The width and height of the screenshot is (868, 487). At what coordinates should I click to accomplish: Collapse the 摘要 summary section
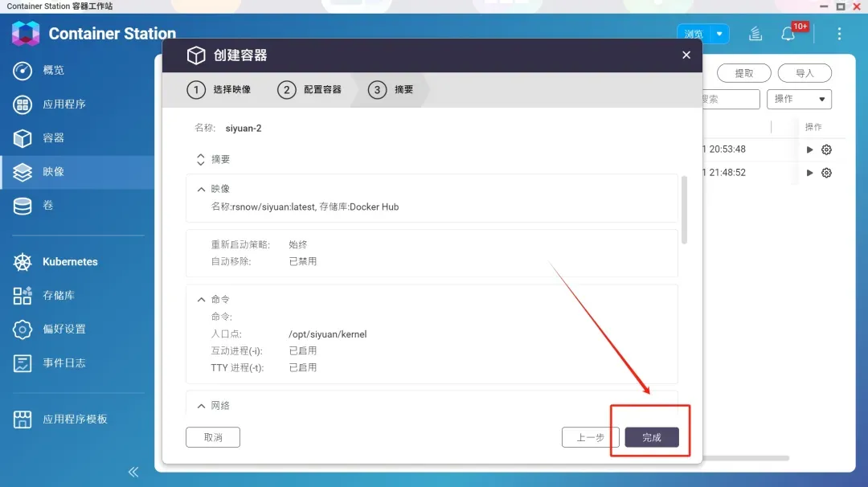(201, 160)
